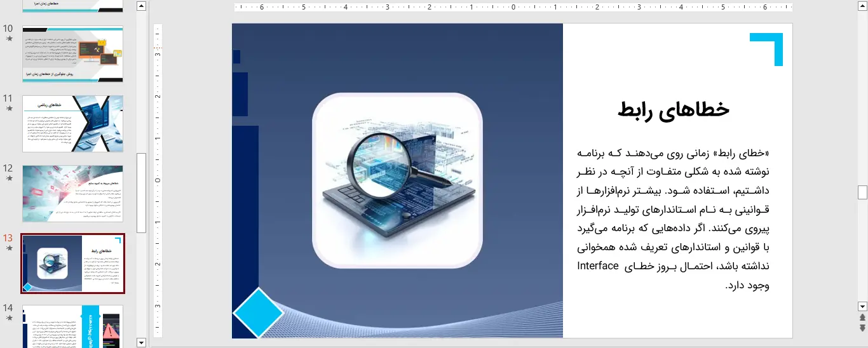This screenshot has width=868, height=348.
Task: Select slide 12 thumbnail
Action: (73, 194)
